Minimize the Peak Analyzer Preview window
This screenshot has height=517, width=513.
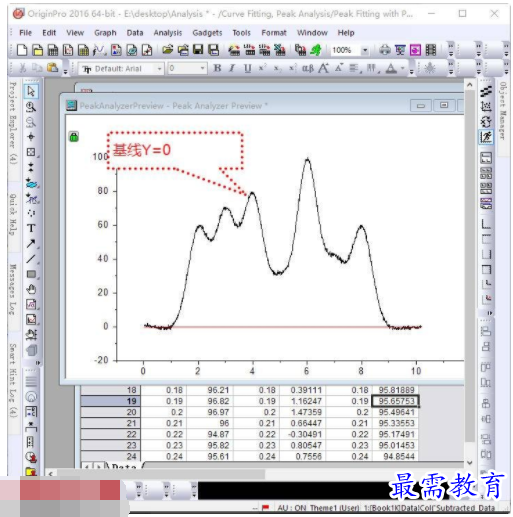(421, 106)
